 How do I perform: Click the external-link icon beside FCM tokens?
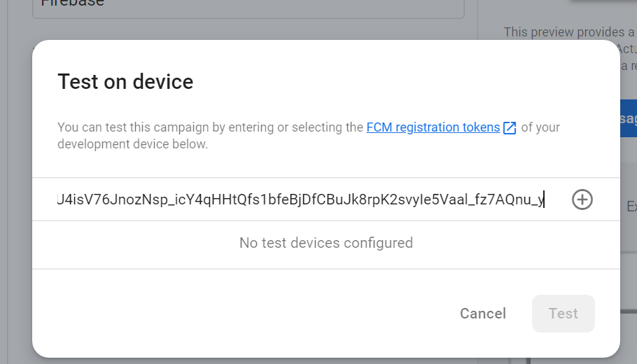point(510,127)
